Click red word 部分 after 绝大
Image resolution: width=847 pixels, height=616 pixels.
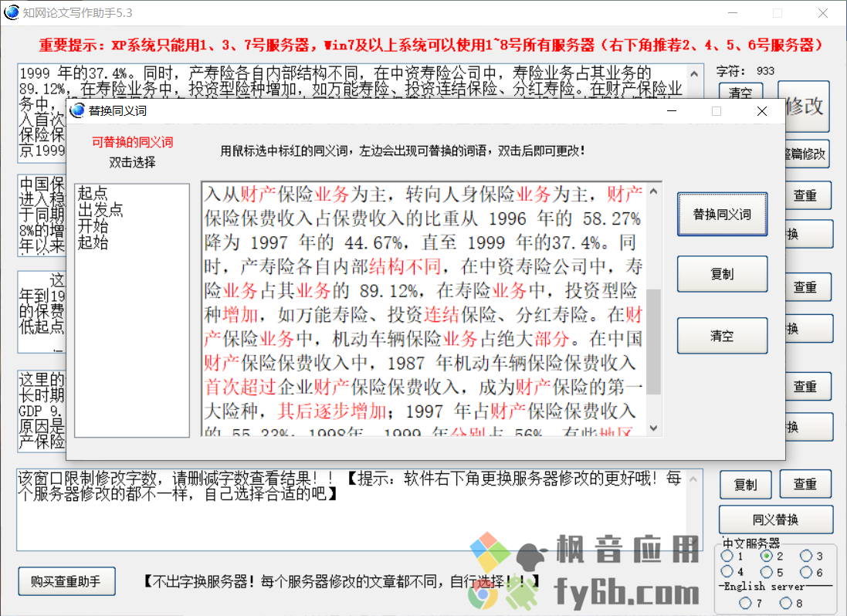pyautogui.click(x=552, y=339)
